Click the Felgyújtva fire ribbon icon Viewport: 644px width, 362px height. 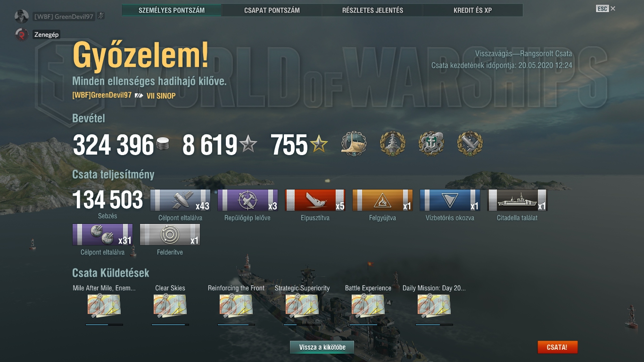(x=383, y=200)
